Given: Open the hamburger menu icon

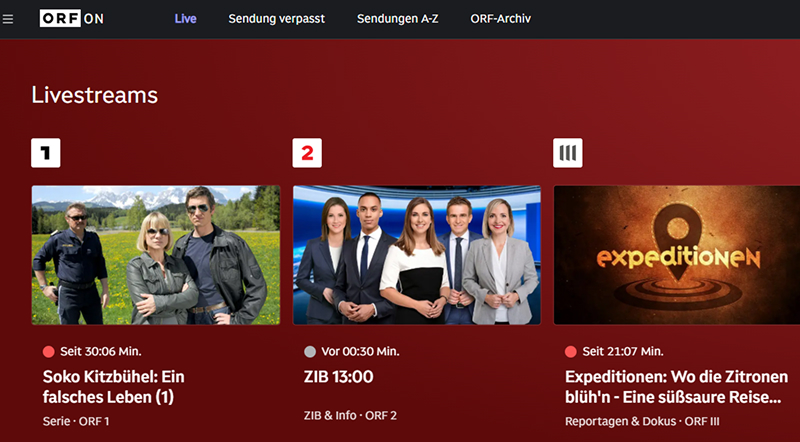Looking at the screenshot, I should tap(8, 19).
